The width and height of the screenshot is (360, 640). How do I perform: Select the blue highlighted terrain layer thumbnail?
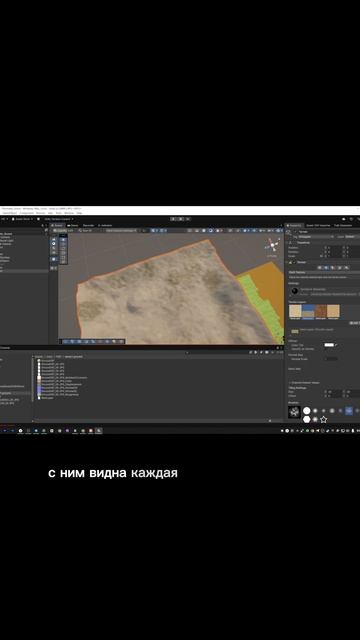[x=308, y=312]
